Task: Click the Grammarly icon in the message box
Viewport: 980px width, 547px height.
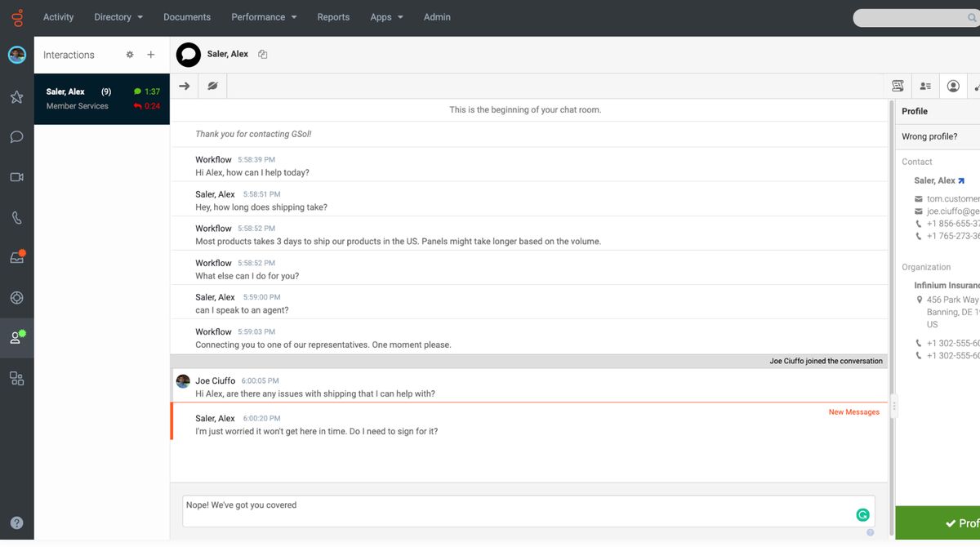Action: [862, 514]
